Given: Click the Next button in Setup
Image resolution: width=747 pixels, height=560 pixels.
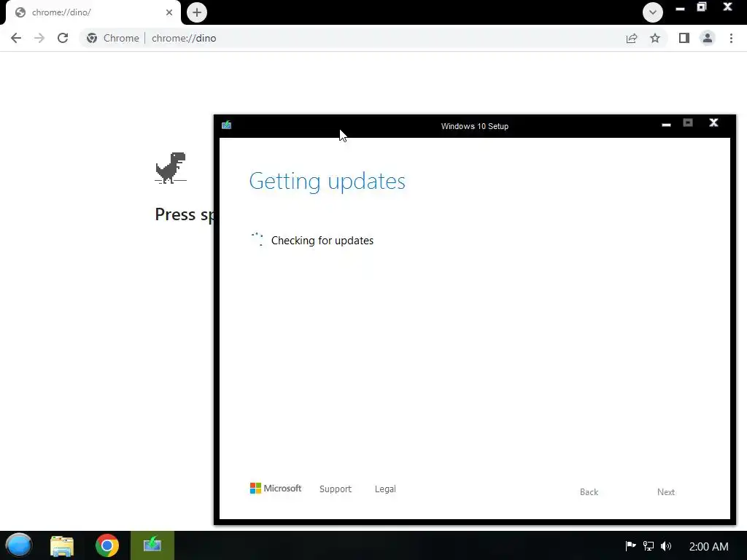Looking at the screenshot, I should tap(666, 492).
